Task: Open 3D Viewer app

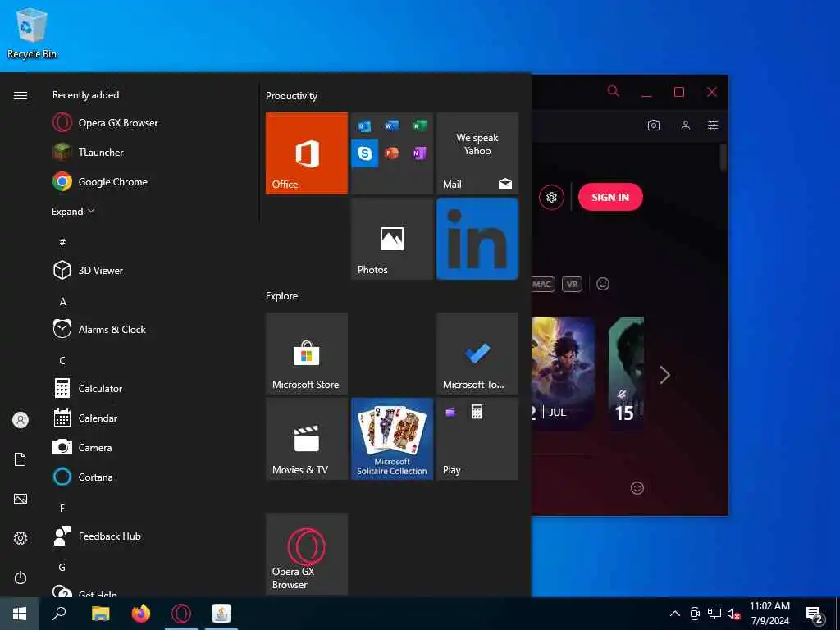Action: [89, 270]
